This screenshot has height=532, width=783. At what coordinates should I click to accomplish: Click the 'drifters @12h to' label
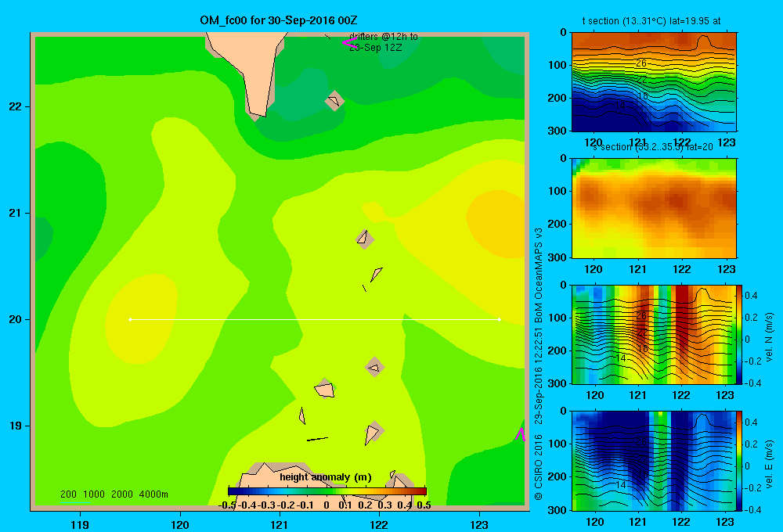tap(384, 37)
